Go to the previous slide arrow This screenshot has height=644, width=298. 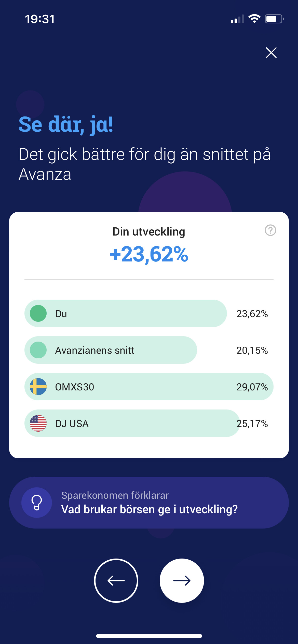click(x=116, y=580)
